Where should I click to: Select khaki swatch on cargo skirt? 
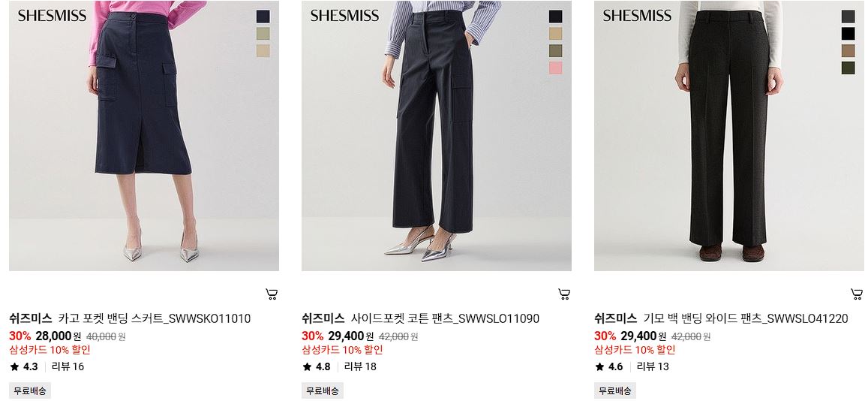point(263,34)
